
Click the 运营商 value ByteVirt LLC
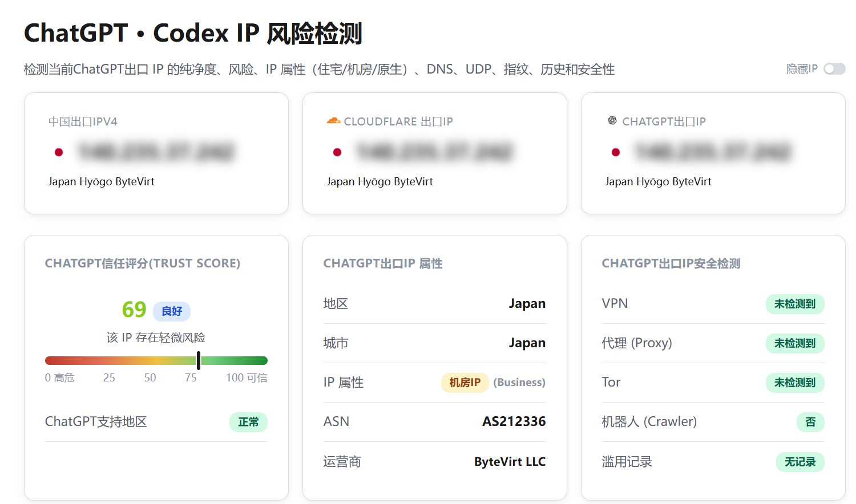click(510, 462)
